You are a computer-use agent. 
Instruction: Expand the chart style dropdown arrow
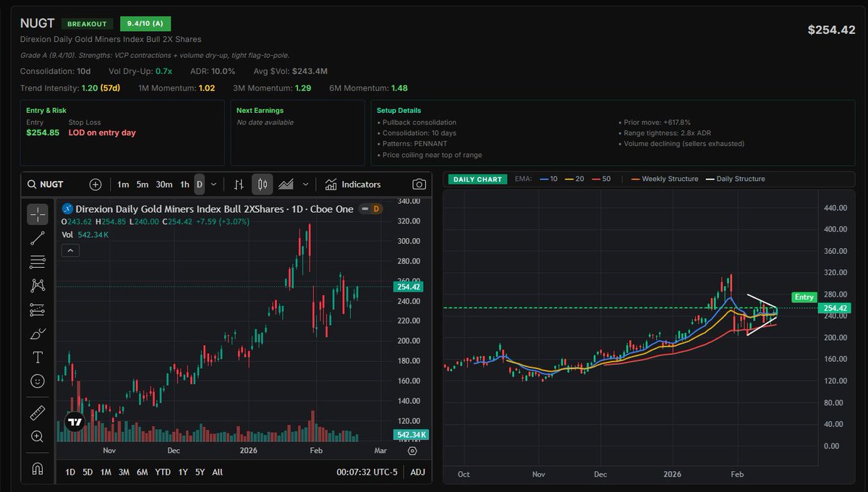point(305,184)
